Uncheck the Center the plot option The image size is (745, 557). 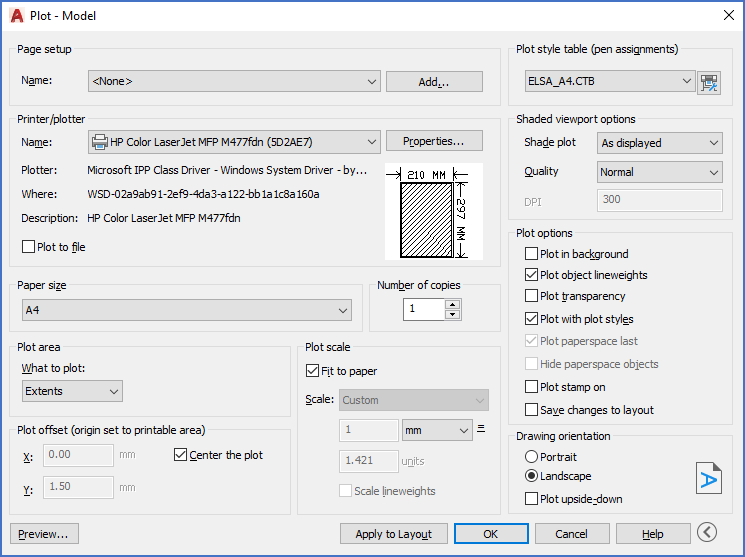181,455
